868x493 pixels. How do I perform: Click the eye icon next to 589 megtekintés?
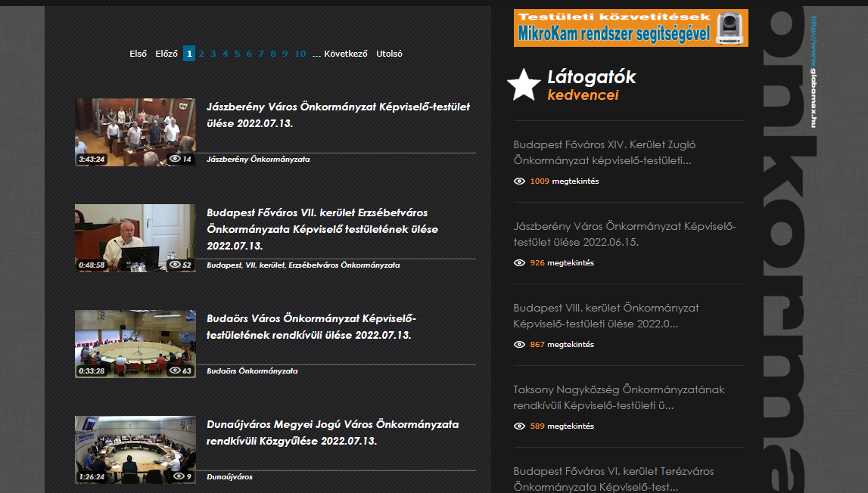pos(519,426)
